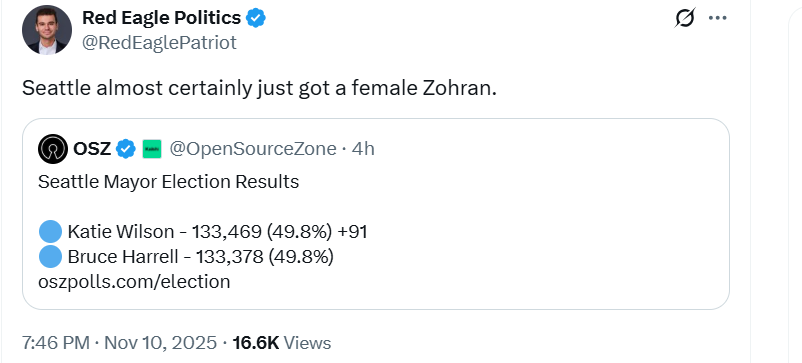The height and width of the screenshot is (363, 802).
Task: Click the OSZ blue verified checkmark
Action: [126, 149]
